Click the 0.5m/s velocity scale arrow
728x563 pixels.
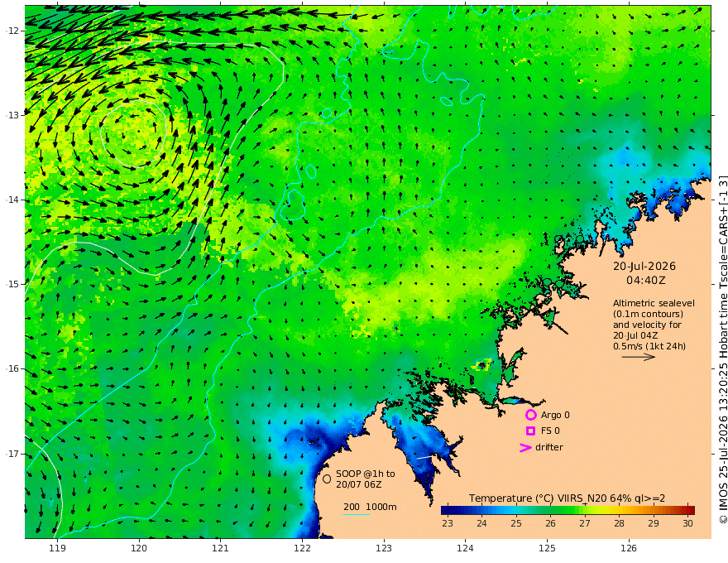[x=639, y=357]
